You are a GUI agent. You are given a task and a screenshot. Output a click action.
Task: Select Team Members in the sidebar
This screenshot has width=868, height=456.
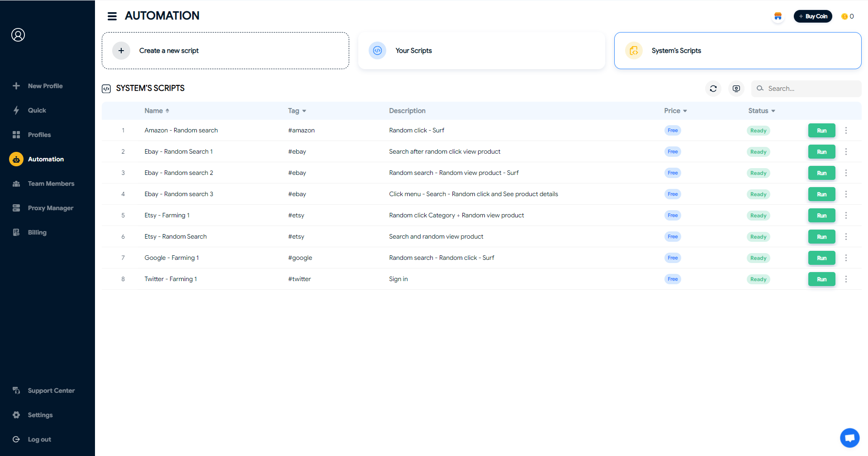(51, 183)
